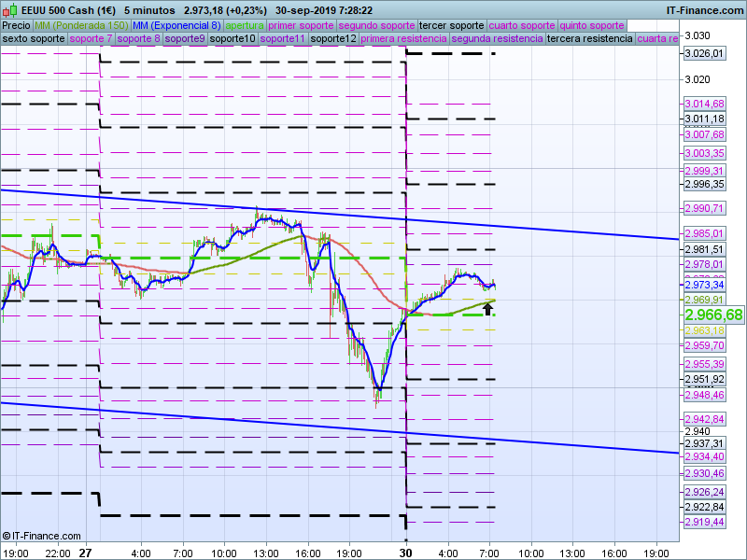Click the 27 date marker on time axis

(85, 553)
